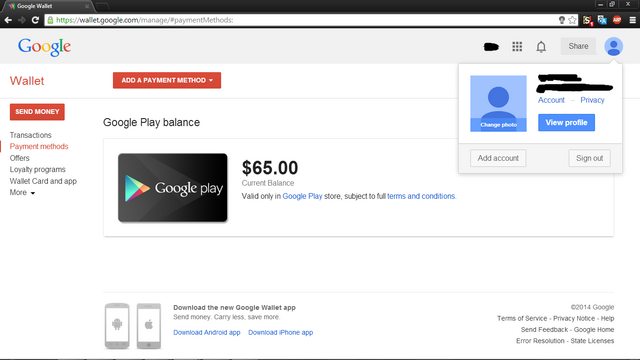Image resolution: width=640 pixels, height=360 pixels.
Task: Open the Chrome hamburger menu
Action: tap(632, 20)
